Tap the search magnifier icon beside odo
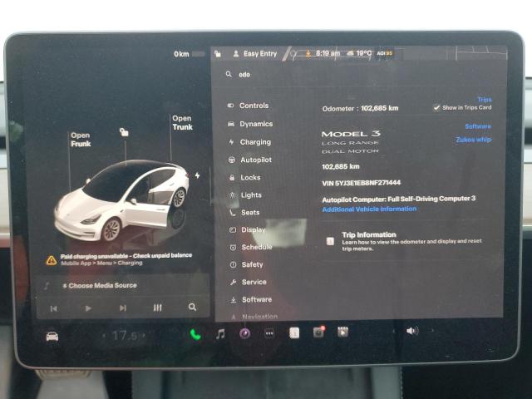The image size is (532, 399). [x=229, y=74]
